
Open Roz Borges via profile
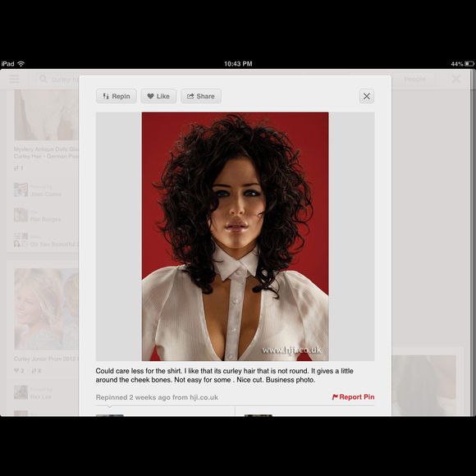(45, 219)
